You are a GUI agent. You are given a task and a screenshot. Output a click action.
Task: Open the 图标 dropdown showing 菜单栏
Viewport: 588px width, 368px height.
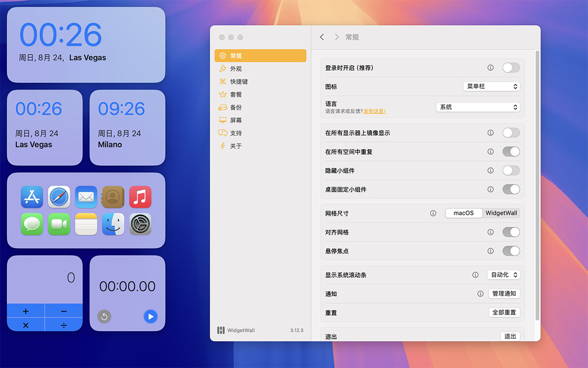(491, 86)
